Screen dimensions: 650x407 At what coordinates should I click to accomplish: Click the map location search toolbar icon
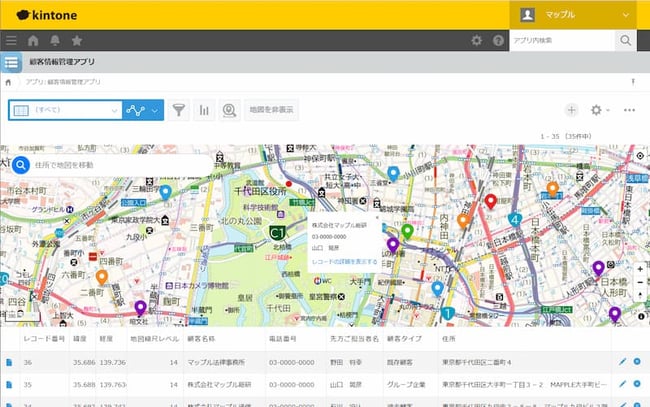coord(229,110)
